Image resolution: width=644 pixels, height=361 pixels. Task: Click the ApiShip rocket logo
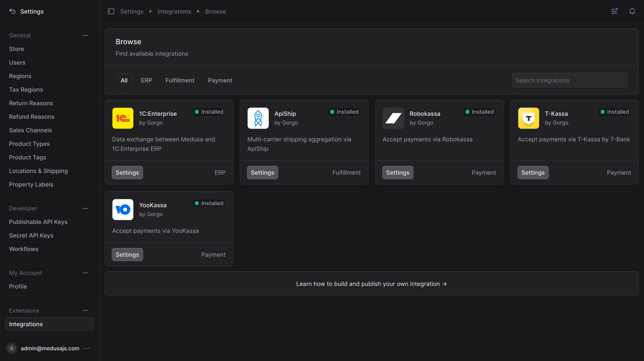coord(258,118)
